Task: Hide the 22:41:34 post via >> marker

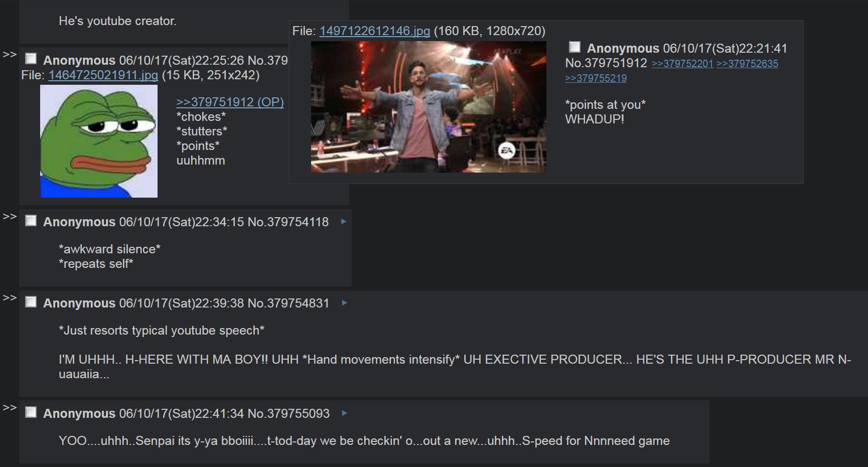Action: (x=10, y=408)
